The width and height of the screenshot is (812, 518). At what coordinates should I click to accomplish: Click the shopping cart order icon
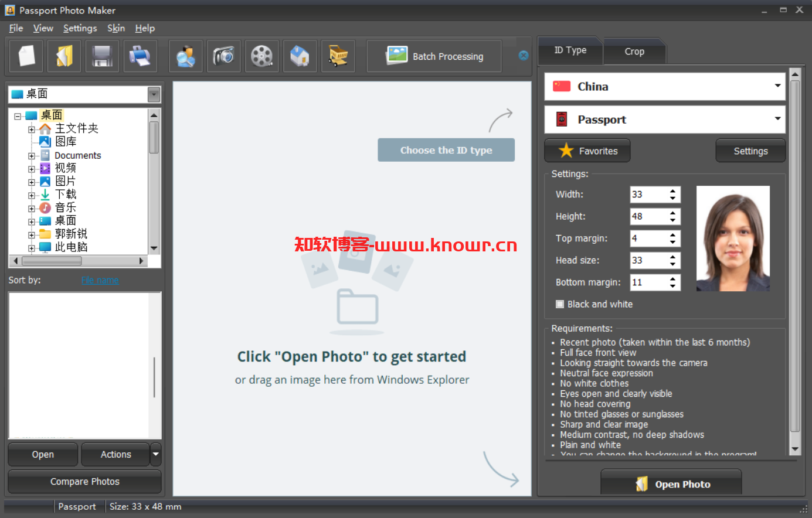coord(338,56)
